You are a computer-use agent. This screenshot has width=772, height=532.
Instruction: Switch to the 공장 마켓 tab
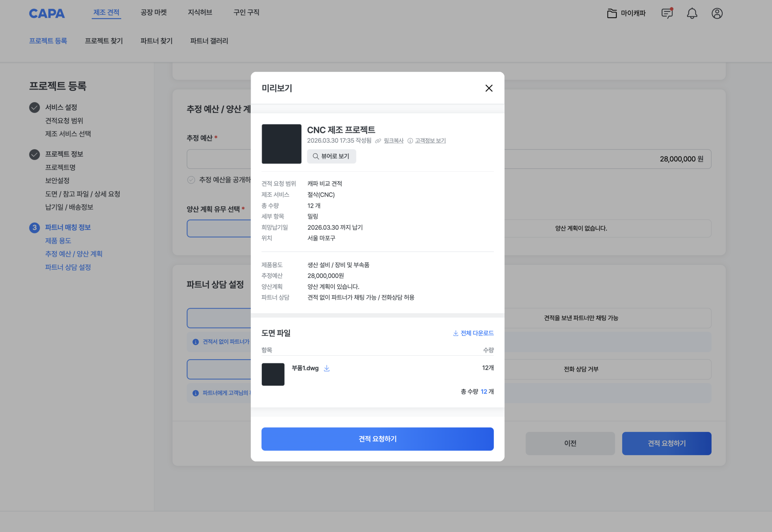(153, 13)
